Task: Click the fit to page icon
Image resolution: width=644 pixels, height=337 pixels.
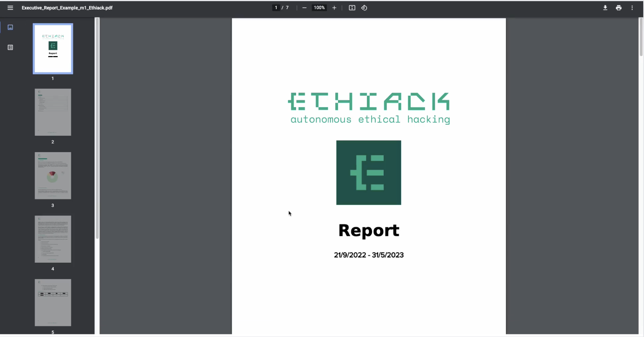Action: coord(352,8)
